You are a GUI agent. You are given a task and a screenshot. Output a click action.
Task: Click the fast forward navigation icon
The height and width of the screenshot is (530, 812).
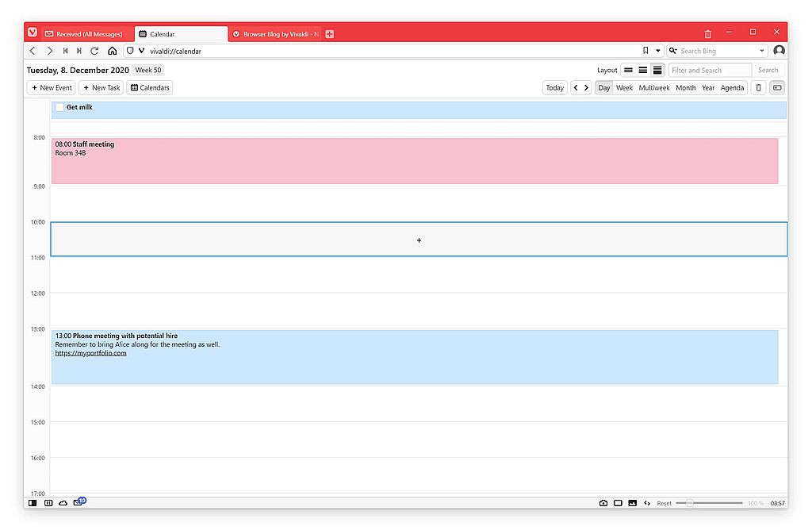(x=79, y=51)
